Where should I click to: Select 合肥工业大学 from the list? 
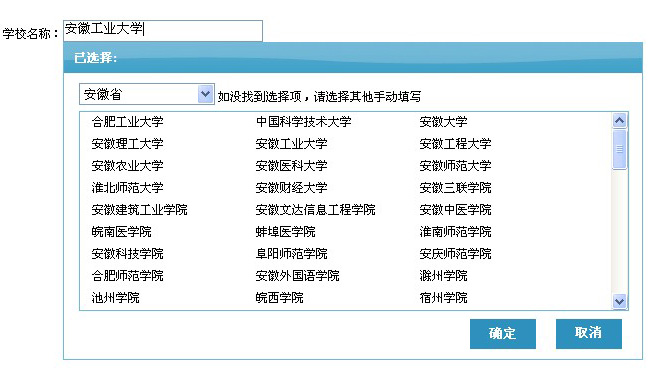tap(127, 122)
